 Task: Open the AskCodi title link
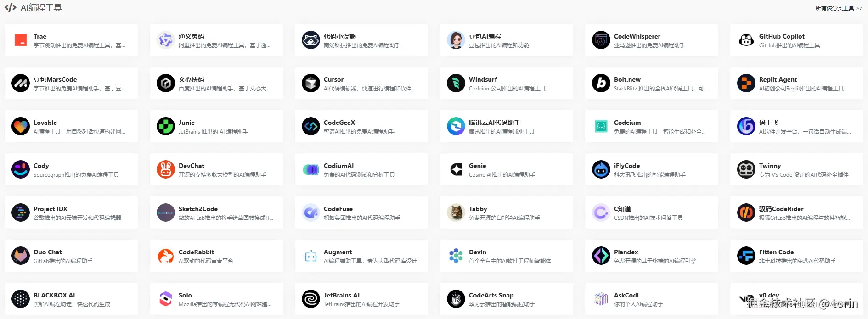[x=626, y=295]
